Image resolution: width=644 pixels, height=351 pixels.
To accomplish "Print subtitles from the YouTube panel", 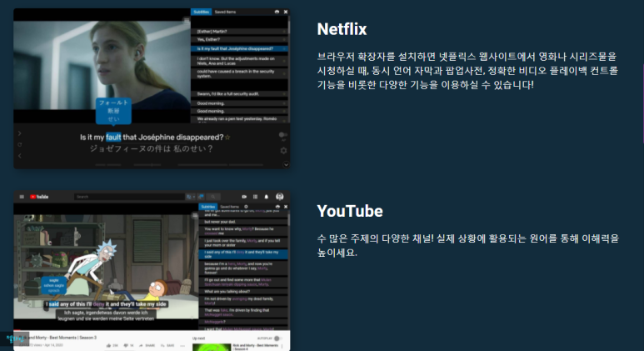I will [x=277, y=207].
